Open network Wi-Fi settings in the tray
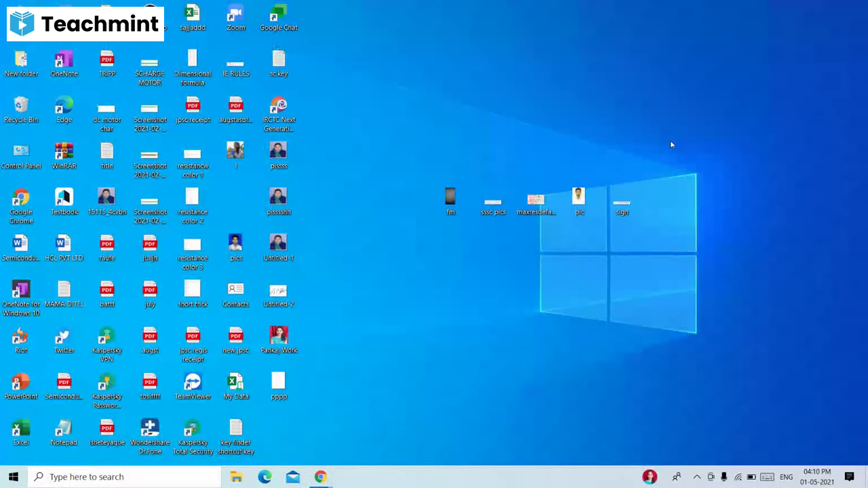This screenshot has height=488, width=868. 738,476
